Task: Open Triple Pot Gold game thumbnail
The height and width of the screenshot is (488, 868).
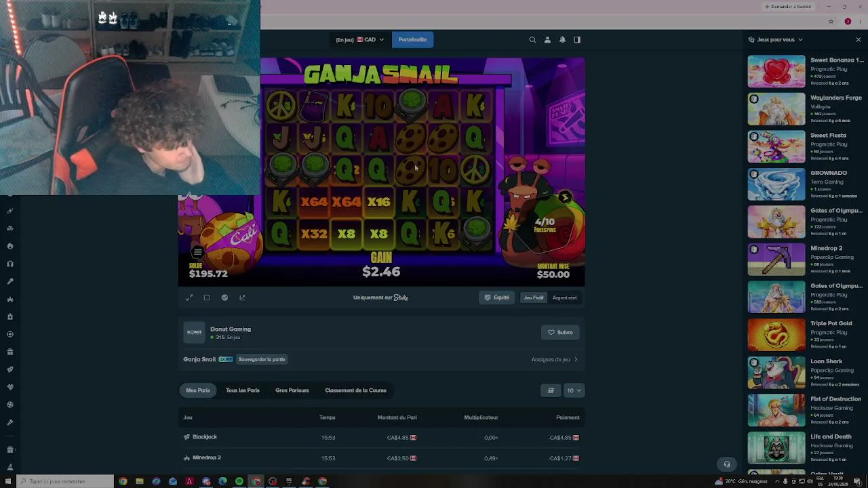Action: coord(776,335)
